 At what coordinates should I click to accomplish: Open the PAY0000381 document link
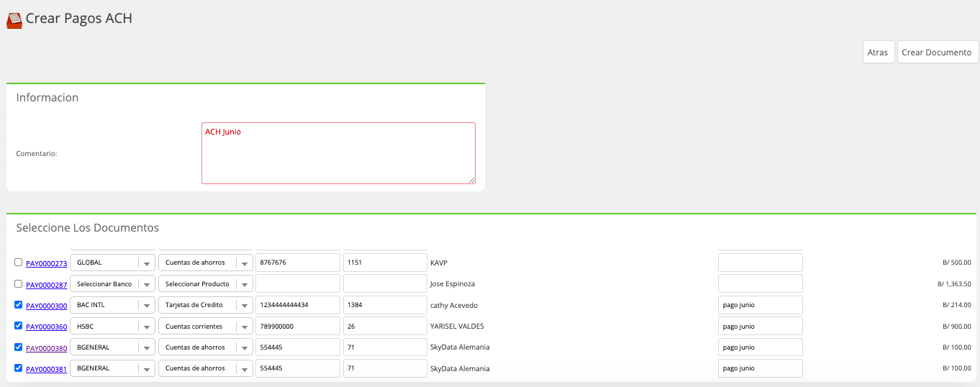pyautogui.click(x=47, y=369)
